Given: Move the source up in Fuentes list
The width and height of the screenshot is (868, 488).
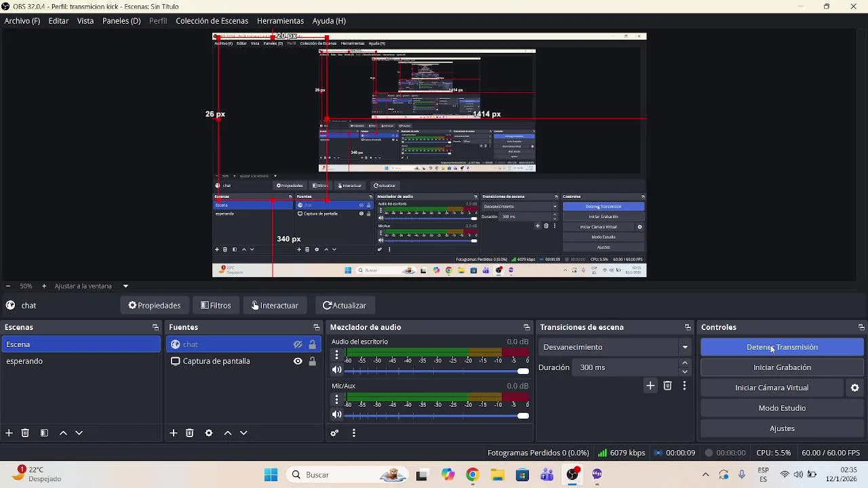Looking at the screenshot, I should tap(228, 433).
